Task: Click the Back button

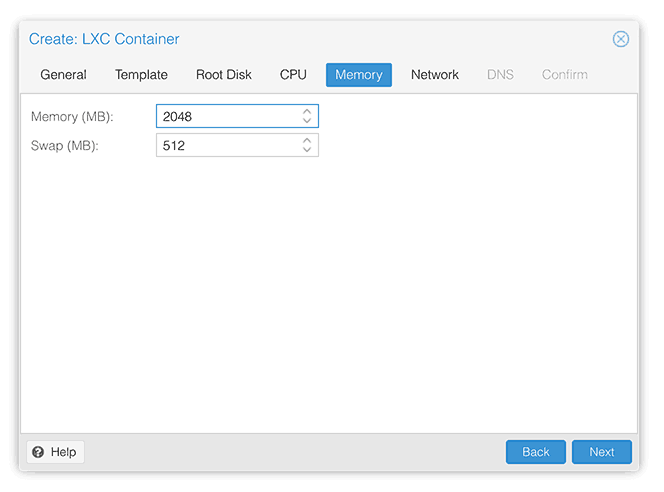Action: (536, 452)
